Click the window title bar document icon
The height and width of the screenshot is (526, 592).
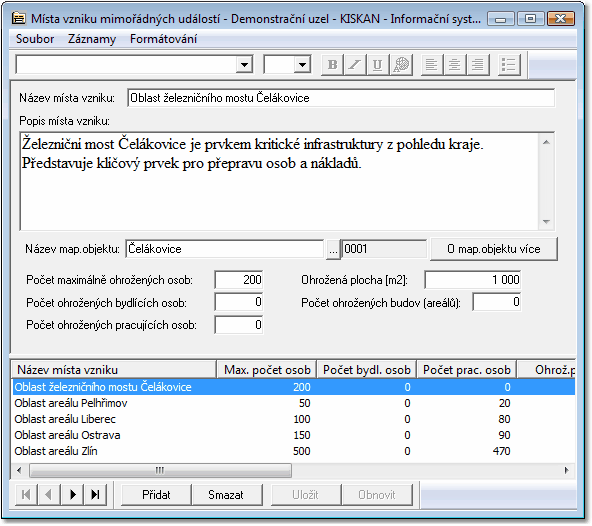click(x=18, y=18)
